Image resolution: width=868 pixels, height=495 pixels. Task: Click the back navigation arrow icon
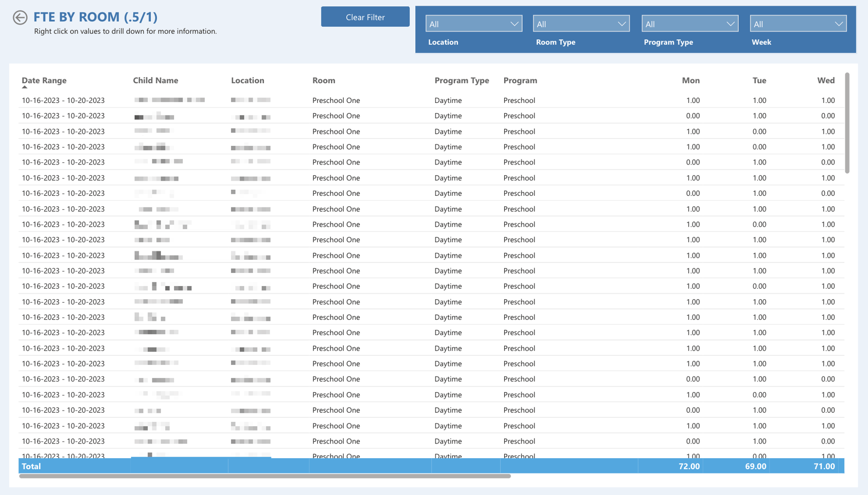[20, 18]
